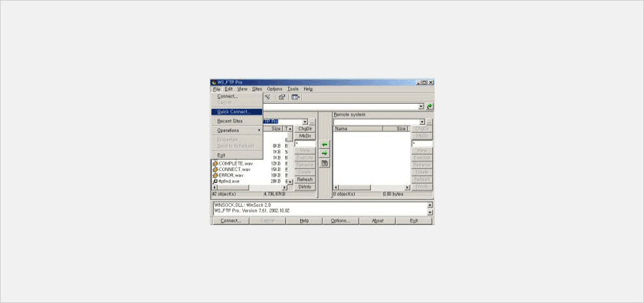The width and height of the screenshot is (644, 303).
Task: Click the local pane filter mask field
Action: coord(305,144)
